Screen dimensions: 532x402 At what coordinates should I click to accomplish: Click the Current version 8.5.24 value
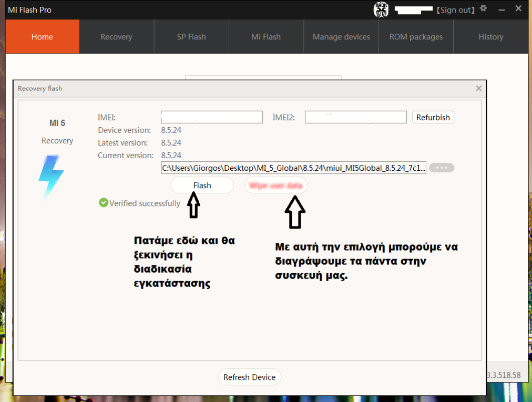click(171, 156)
